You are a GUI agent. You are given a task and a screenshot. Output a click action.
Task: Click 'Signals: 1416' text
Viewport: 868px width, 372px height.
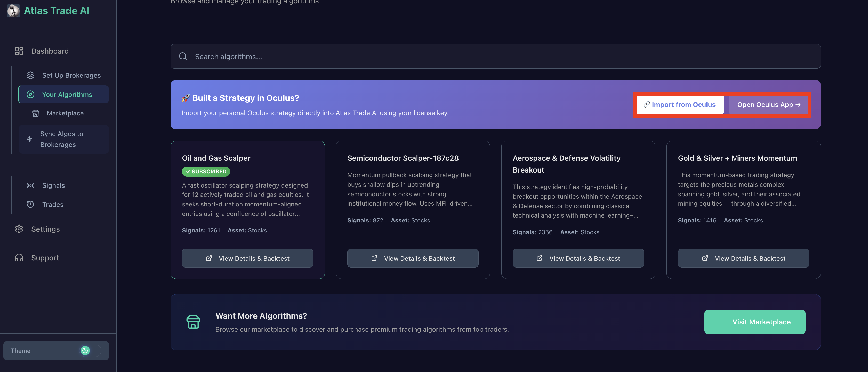click(697, 220)
